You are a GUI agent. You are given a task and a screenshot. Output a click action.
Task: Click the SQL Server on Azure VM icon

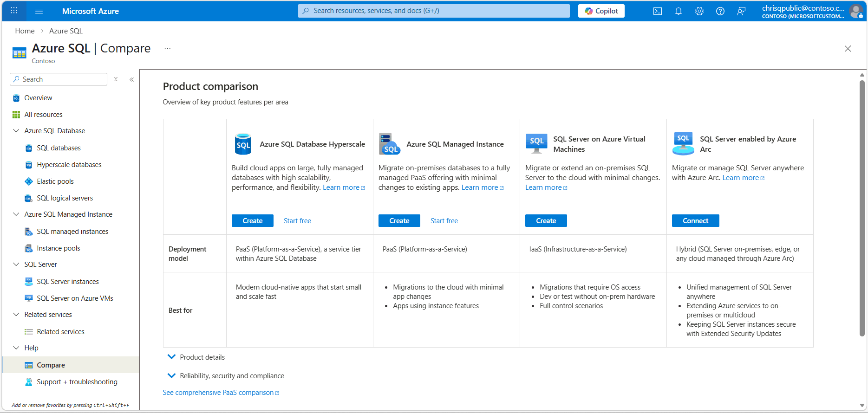coord(536,144)
